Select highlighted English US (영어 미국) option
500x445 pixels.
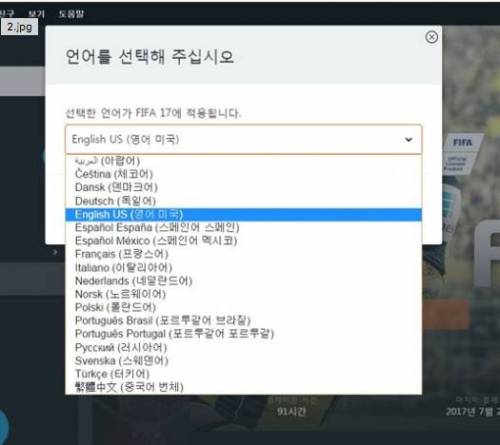(243, 215)
